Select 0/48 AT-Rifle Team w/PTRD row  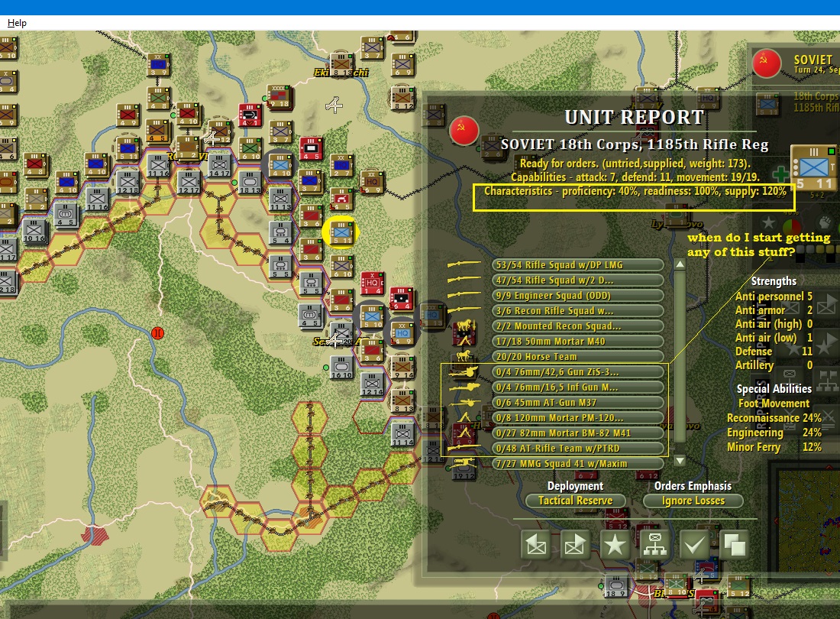(578, 448)
